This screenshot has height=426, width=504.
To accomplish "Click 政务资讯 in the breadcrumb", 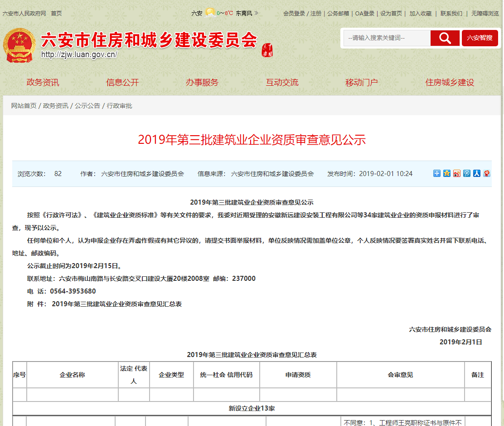I will (56, 106).
